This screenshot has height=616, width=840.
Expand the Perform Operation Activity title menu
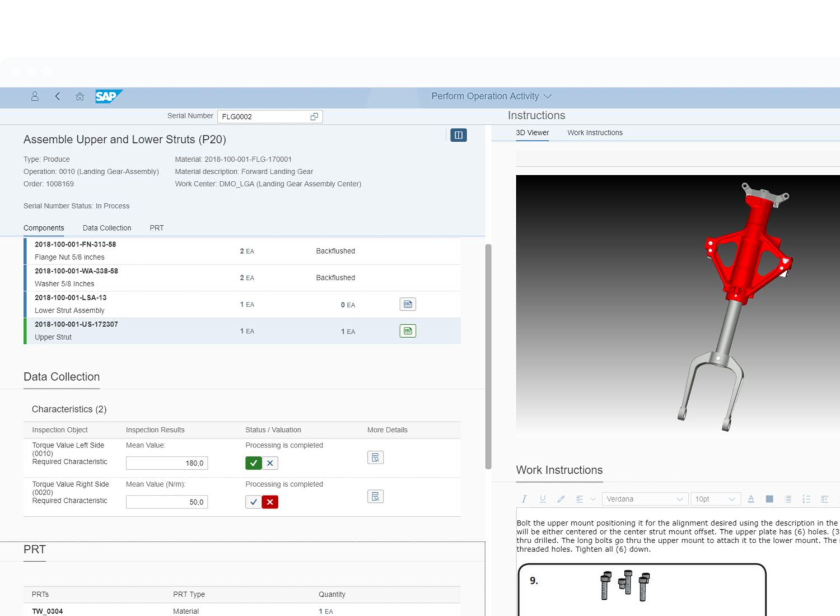click(548, 96)
